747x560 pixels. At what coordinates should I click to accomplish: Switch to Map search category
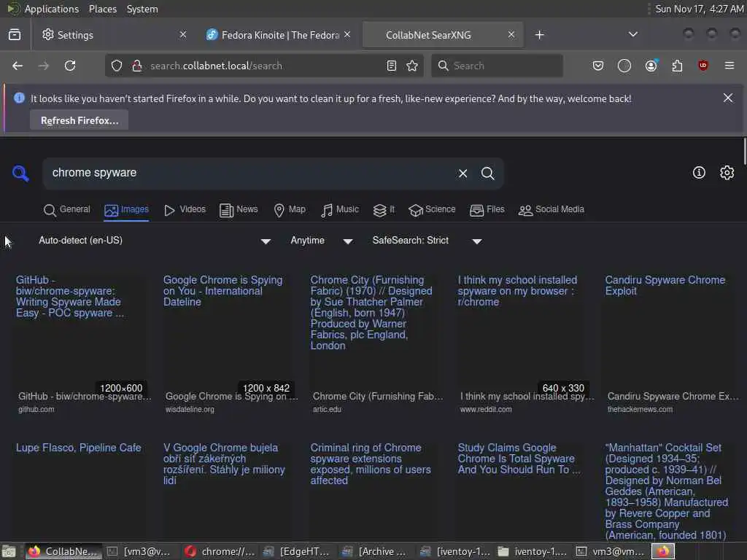tap(290, 209)
